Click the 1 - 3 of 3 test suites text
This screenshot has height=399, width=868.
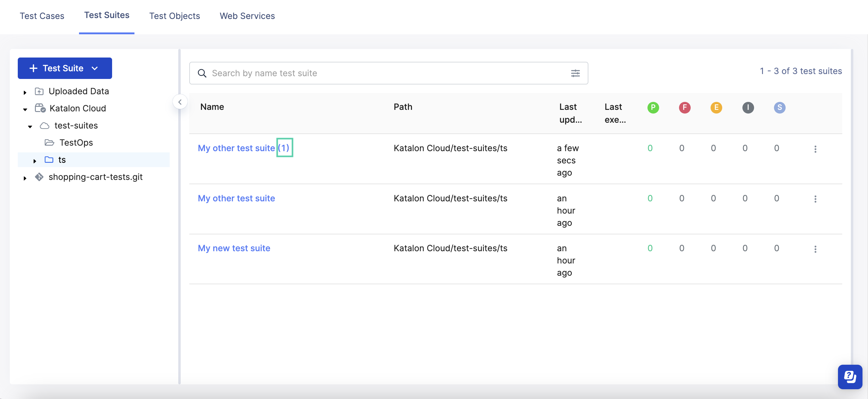(x=801, y=71)
